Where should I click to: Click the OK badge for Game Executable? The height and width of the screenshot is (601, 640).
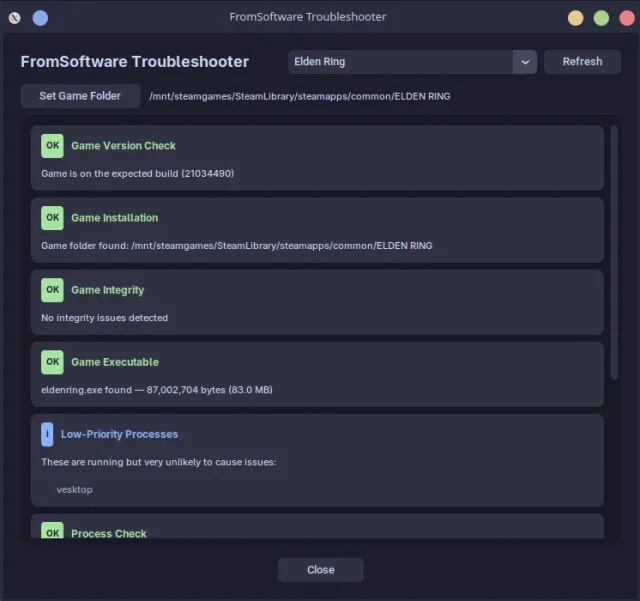coord(52,362)
